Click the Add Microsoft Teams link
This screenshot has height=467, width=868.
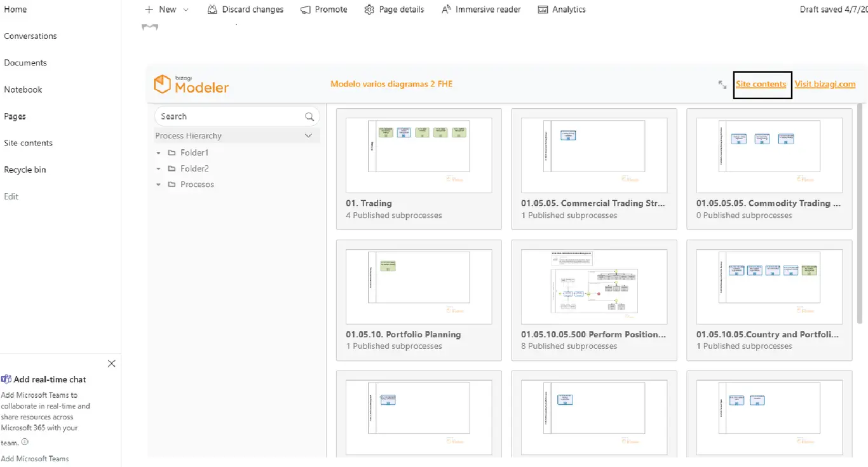(x=35, y=459)
